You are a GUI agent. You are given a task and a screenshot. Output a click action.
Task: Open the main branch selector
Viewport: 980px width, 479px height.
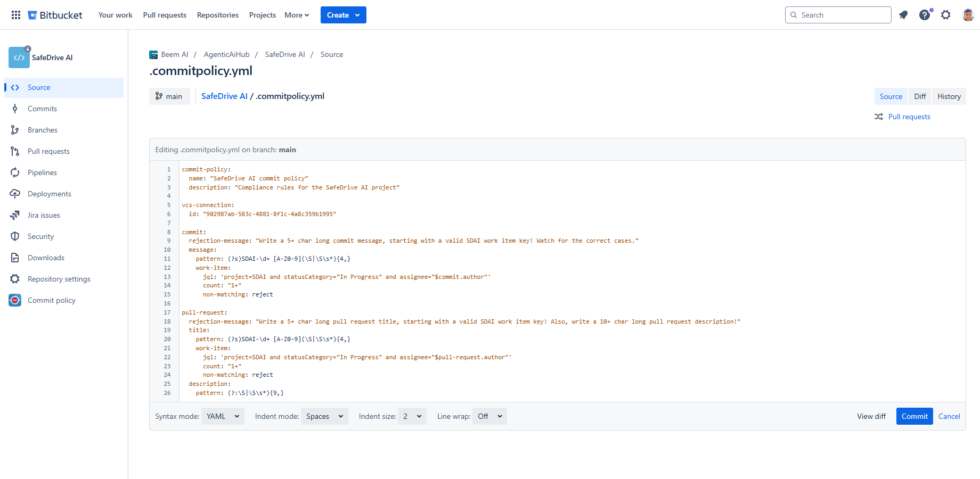[x=169, y=96]
